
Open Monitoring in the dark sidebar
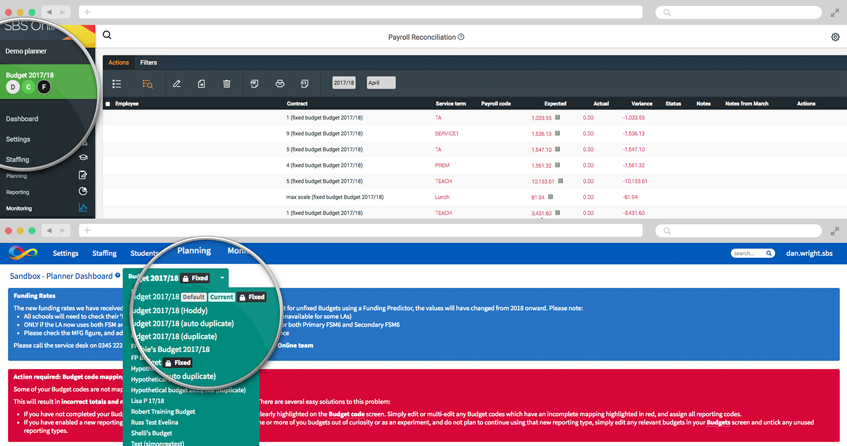point(19,208)
